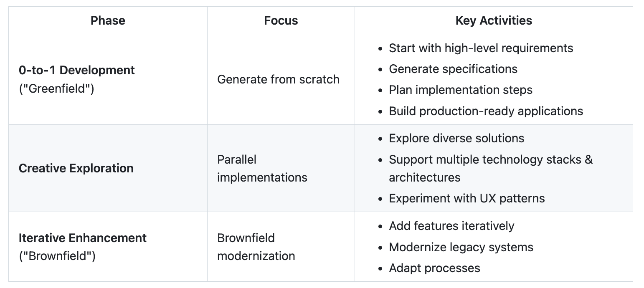This screenshot has width=644, height=288.
Task: Click the bold "0-to-1 Development" text
Action: (x=77, y=70)
